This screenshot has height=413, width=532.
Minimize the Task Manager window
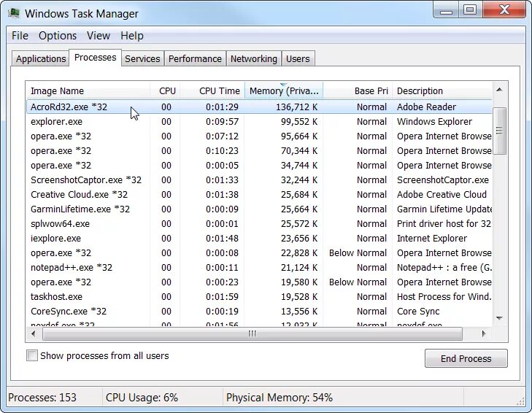tap(446, 10)
